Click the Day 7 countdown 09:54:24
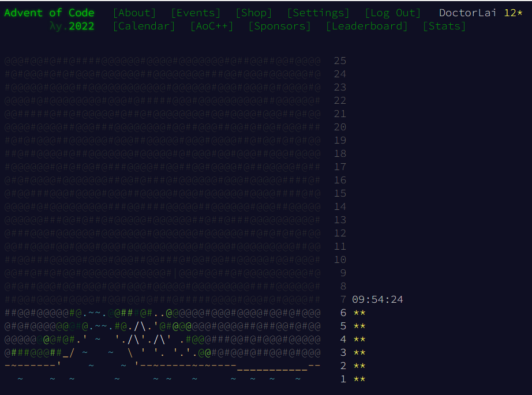This screenshot has width=532, height=395. coord(377,299)
